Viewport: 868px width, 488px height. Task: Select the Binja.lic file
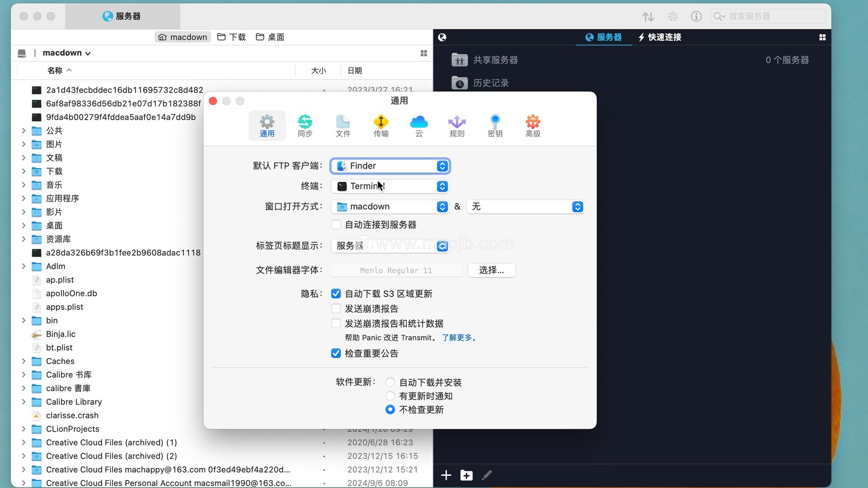[x=61, y=334]
